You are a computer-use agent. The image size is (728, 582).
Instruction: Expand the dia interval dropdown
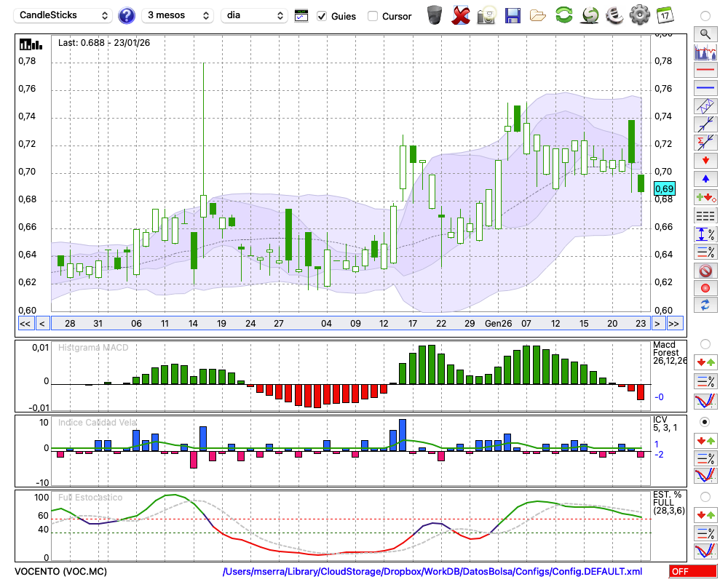254,15
